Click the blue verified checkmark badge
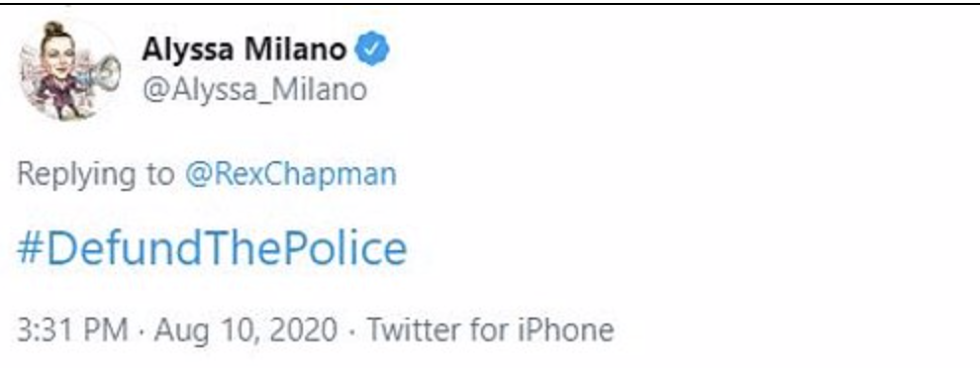This screenshot has height=368, width=980. pyautogui.click(x=372, y=50)
